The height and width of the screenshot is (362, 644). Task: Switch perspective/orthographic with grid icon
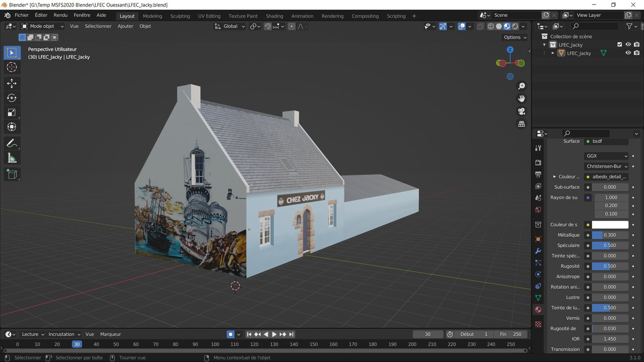(522, 124)
